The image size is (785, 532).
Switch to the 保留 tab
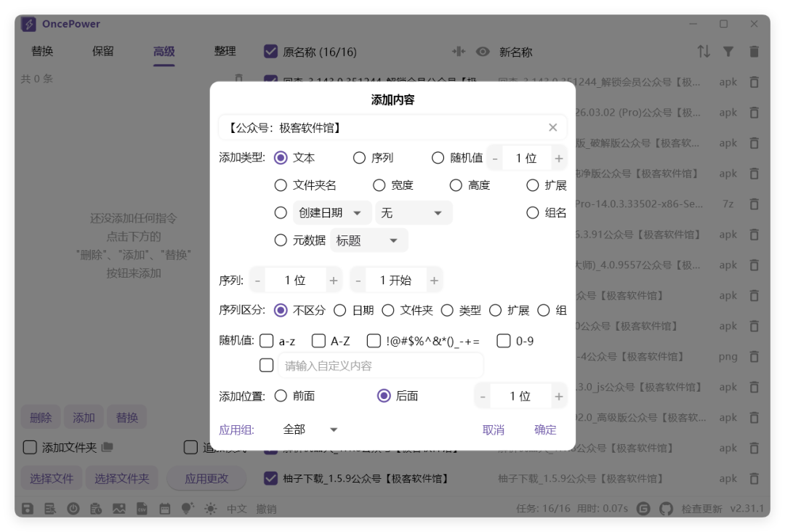tap(103, 52)
